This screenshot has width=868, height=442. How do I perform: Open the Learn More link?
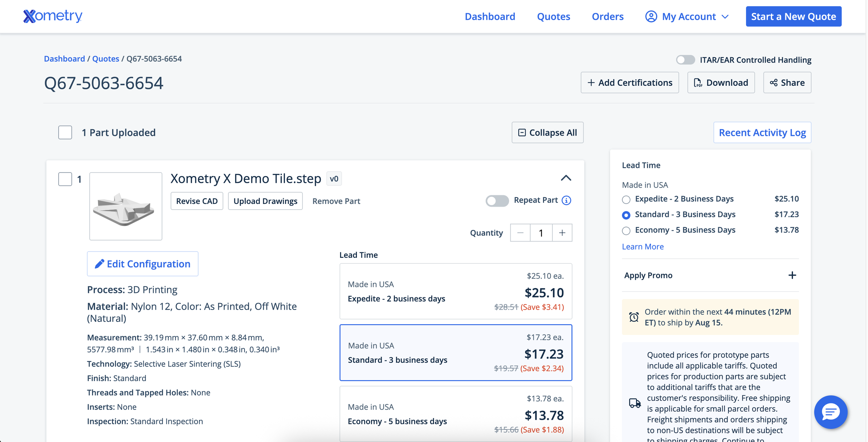[x=643, y=246]
